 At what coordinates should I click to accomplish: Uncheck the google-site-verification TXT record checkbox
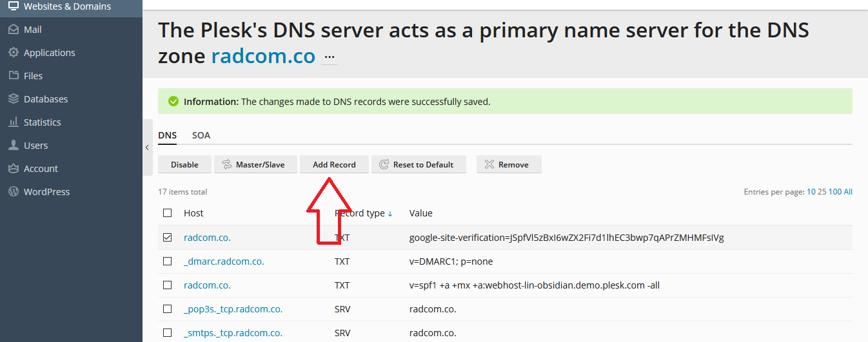point(168,238)
